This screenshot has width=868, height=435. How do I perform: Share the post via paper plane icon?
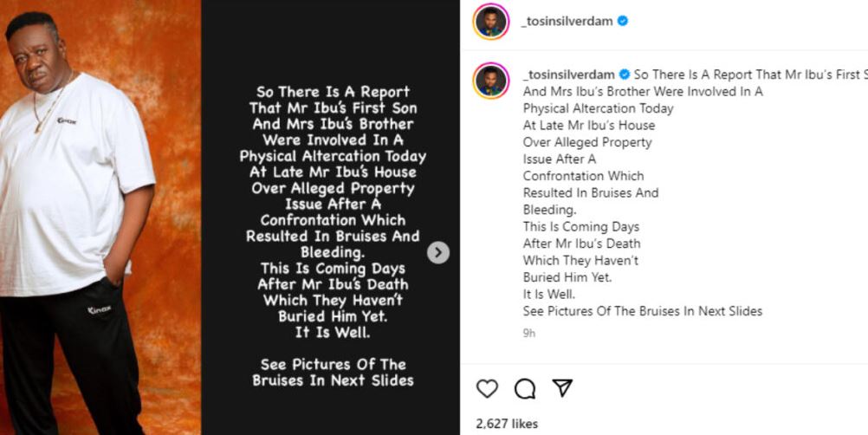pos(562,387)
